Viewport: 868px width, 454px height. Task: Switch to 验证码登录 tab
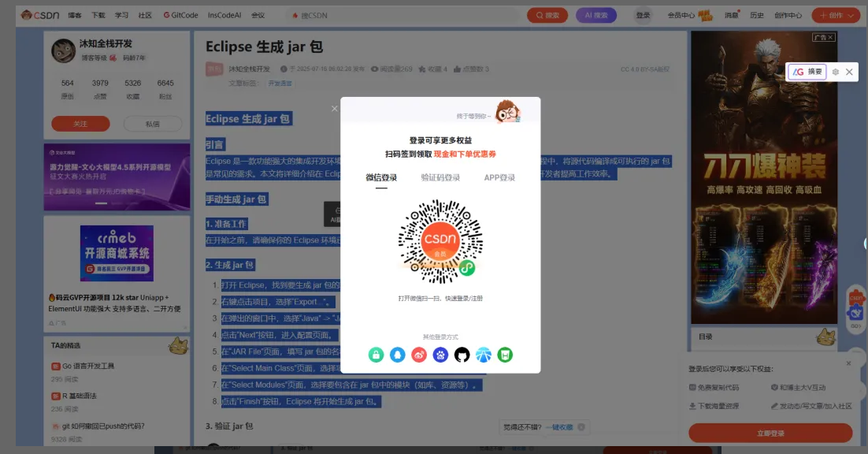(x=440, y=177)
